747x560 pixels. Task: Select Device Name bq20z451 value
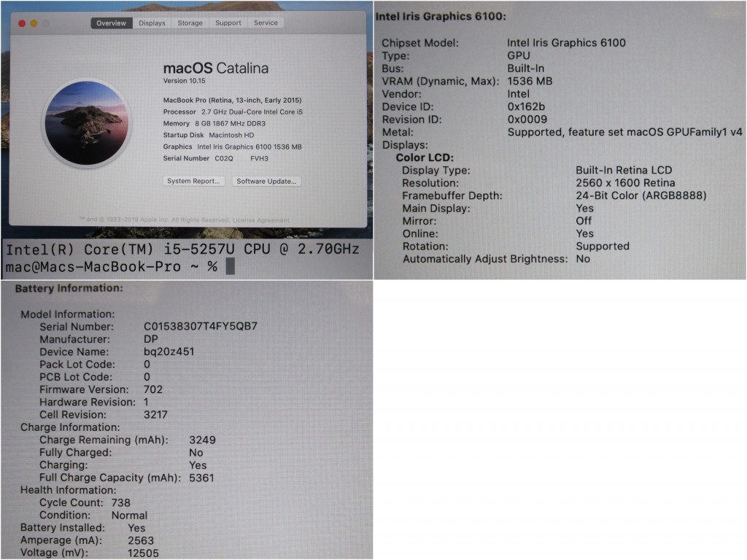tap(169, 352)
